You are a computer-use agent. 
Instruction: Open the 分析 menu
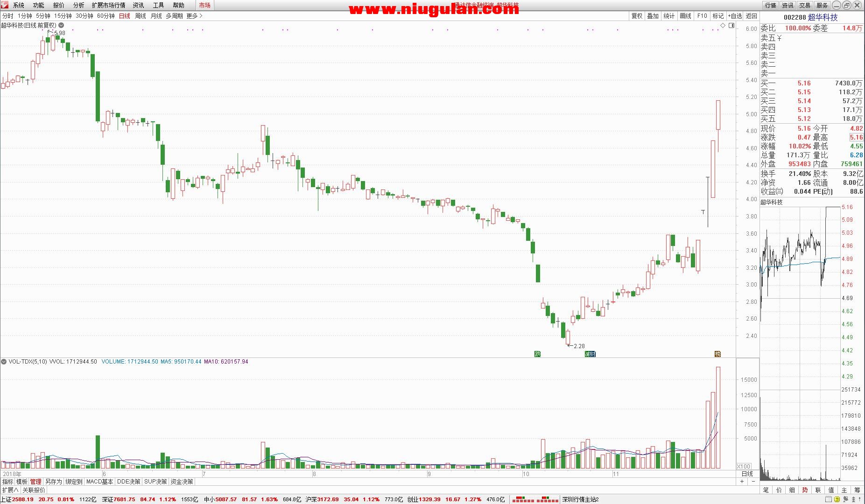click(78, 5)
